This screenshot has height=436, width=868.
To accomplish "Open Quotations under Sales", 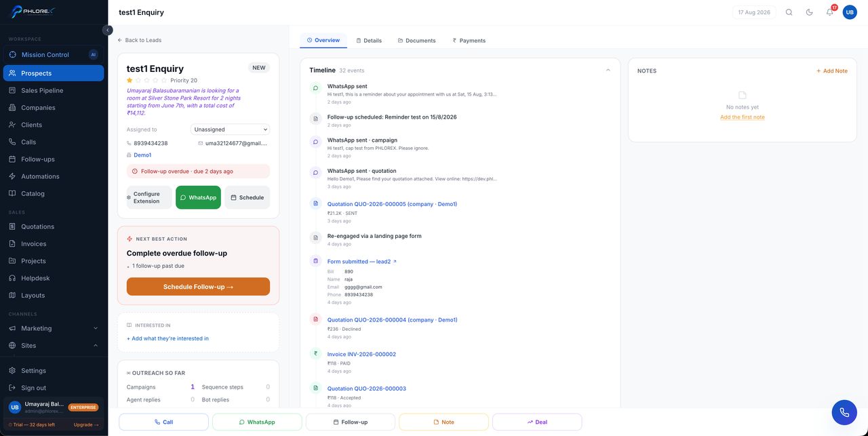I will tap(54, 226).
